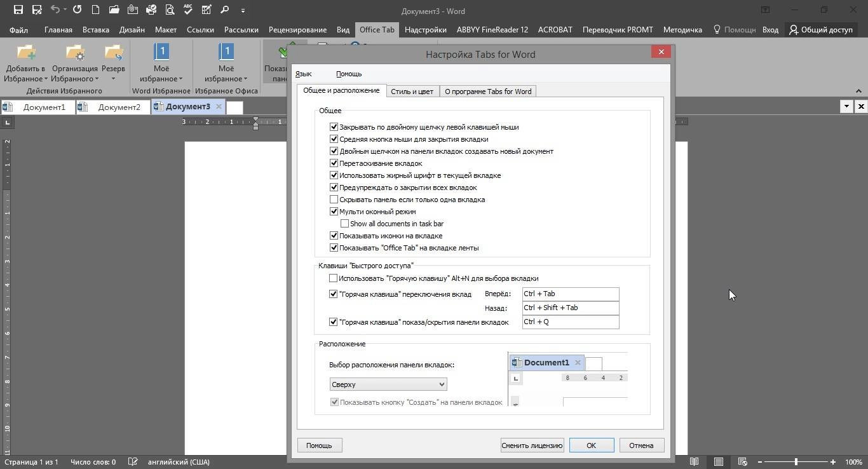Click the Print Layout view icon
868x469 pixels.
[x=718, y=462]
